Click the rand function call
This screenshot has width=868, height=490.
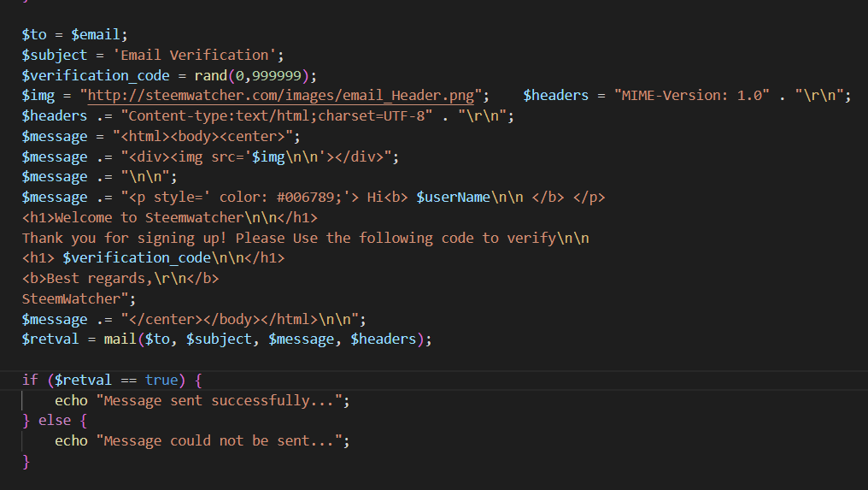(x=211, y=75)
